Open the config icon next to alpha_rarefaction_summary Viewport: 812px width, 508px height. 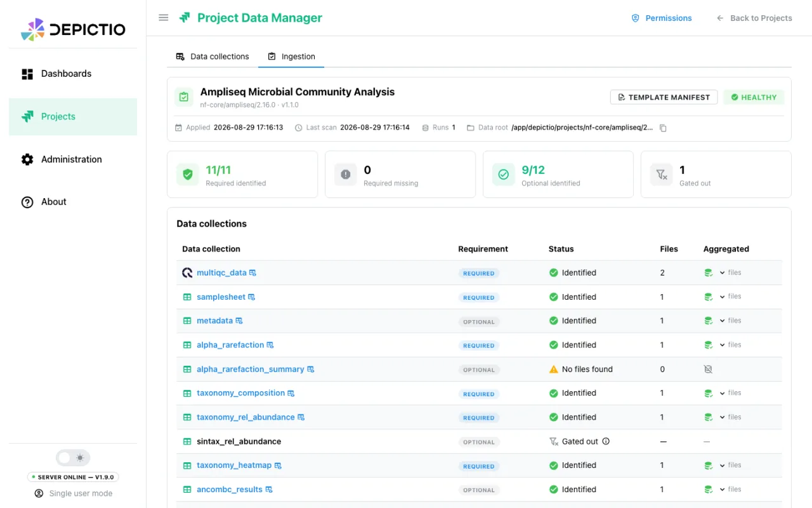[x=311, y=370]
